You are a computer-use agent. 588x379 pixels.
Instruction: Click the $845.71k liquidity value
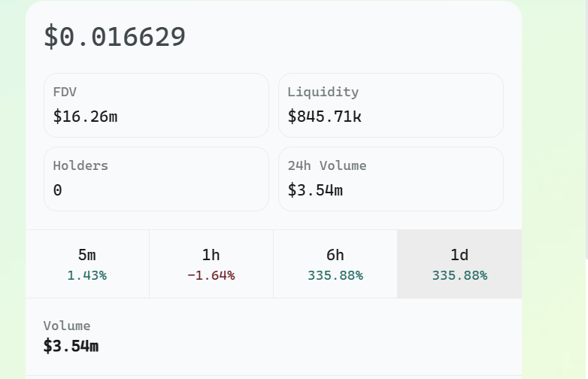point(324,117)
